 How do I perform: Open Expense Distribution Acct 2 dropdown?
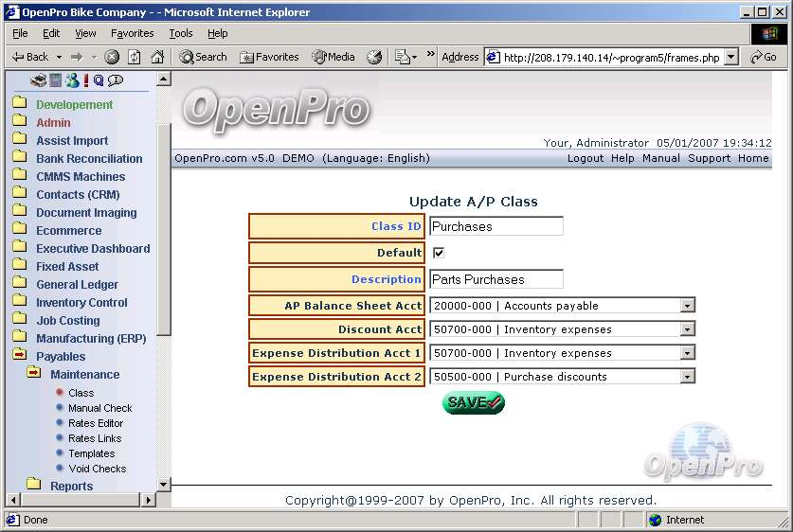[x=688, y=377]
